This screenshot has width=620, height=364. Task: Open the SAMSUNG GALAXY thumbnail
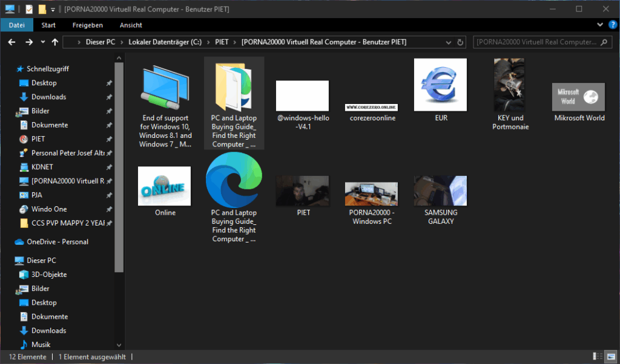440,190
